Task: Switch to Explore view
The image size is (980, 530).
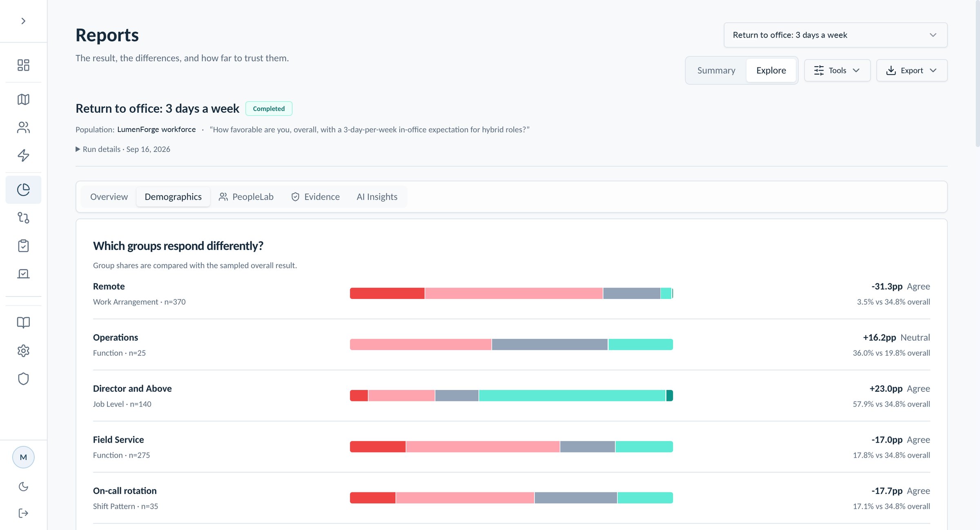Action: point(771,70)
